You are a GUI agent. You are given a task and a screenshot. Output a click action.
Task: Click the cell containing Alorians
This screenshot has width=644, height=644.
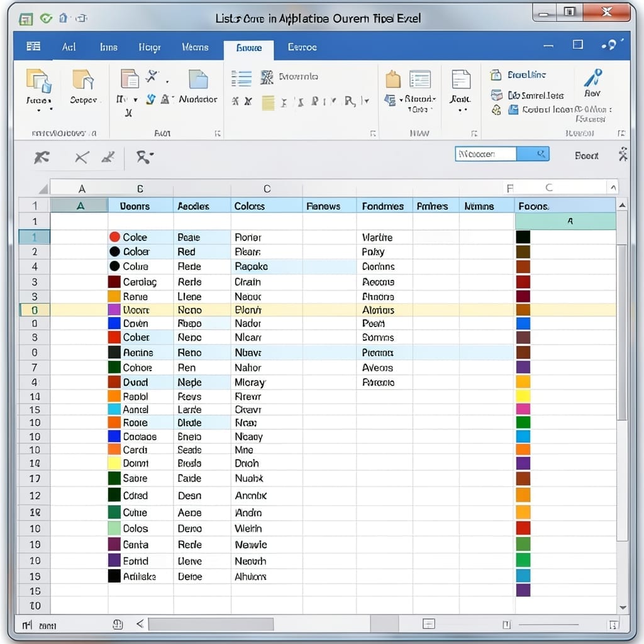click(x=384, y=309)
